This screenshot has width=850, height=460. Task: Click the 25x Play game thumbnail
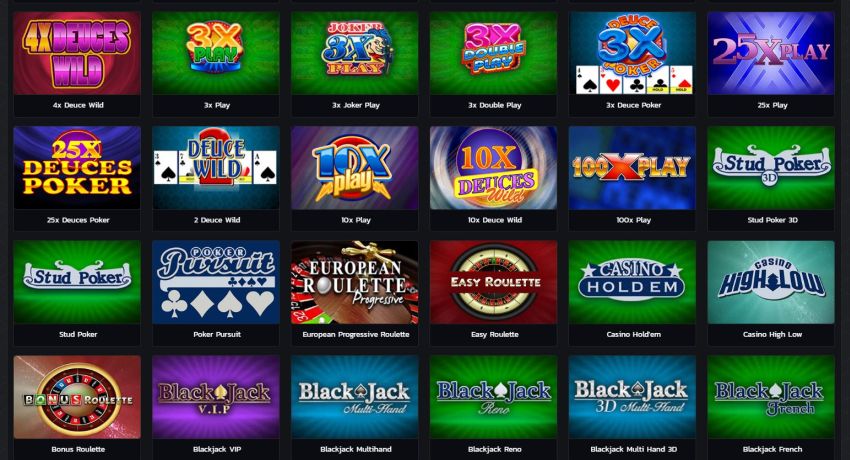[x=771, y=54]
